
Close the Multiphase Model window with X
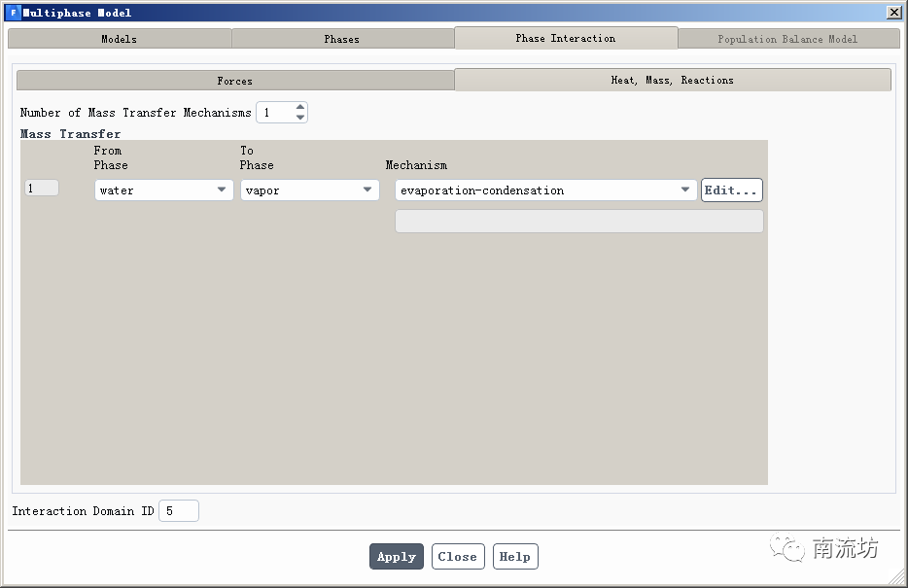tap(893, 13)
